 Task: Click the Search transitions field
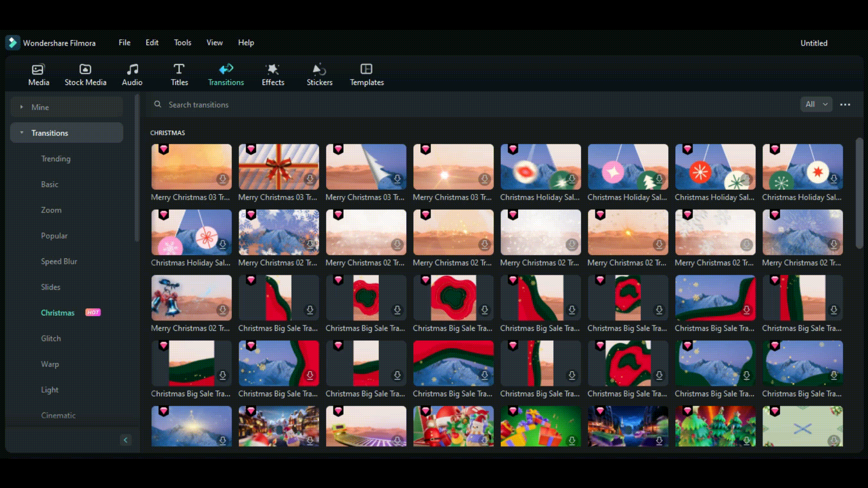point(470,104)
